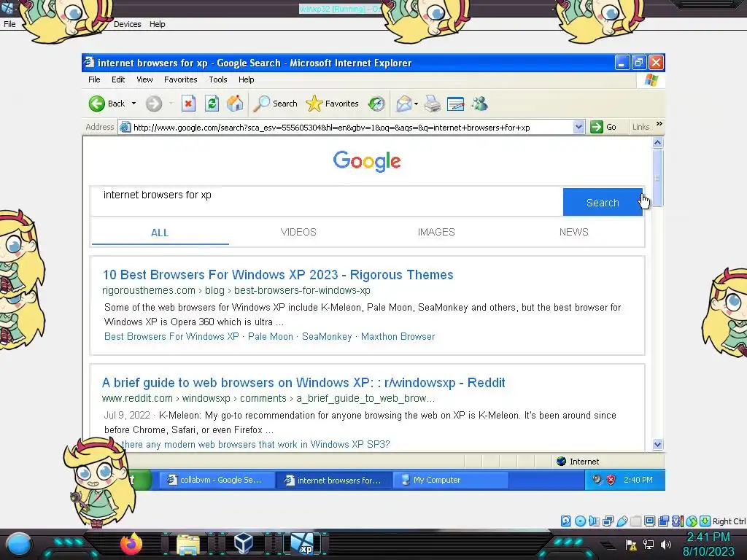Switch to My Computer taskbar window
This screenshot has width=747, height=560.
pos(450,480)
